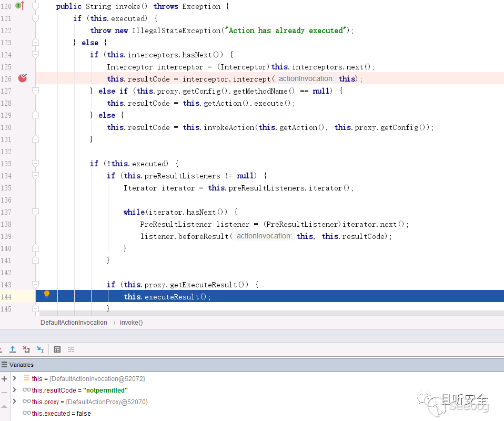This screenshot has width=504, height=421.
Task: Click the Evaluate Expression calculator icon
Action: point(57,349)
